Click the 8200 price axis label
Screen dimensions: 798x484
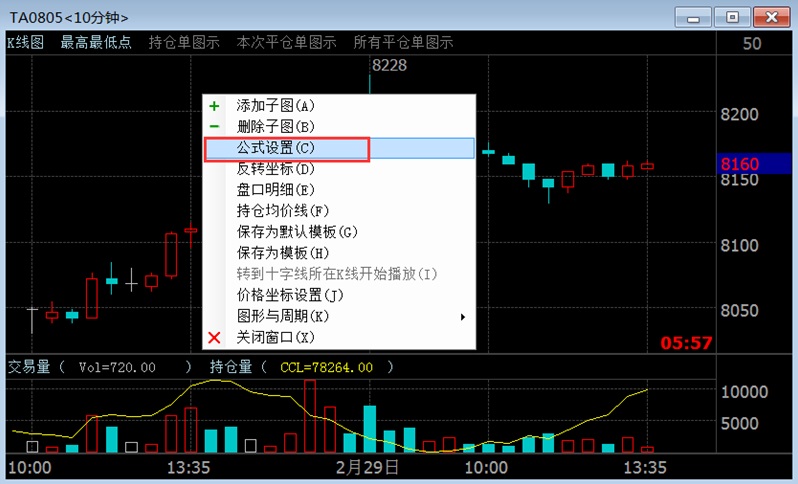(739, 115)
